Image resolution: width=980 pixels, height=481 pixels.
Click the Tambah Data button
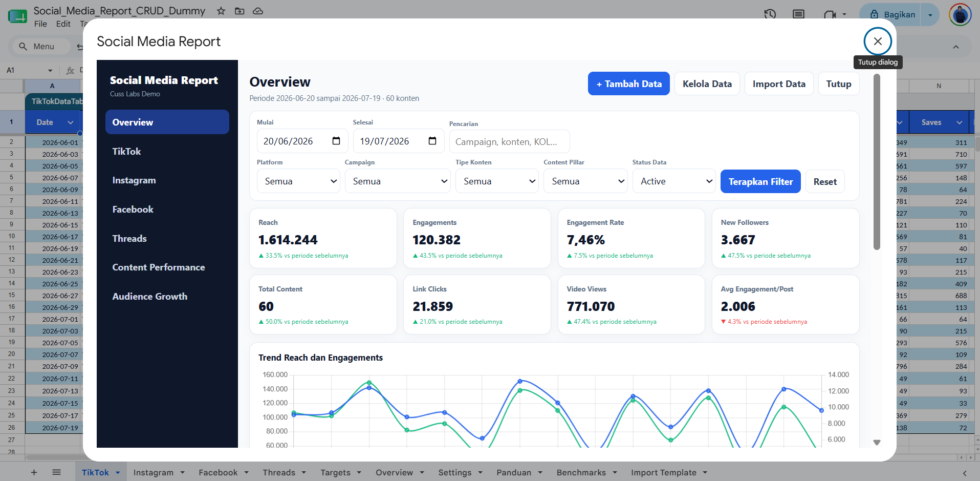629,83
